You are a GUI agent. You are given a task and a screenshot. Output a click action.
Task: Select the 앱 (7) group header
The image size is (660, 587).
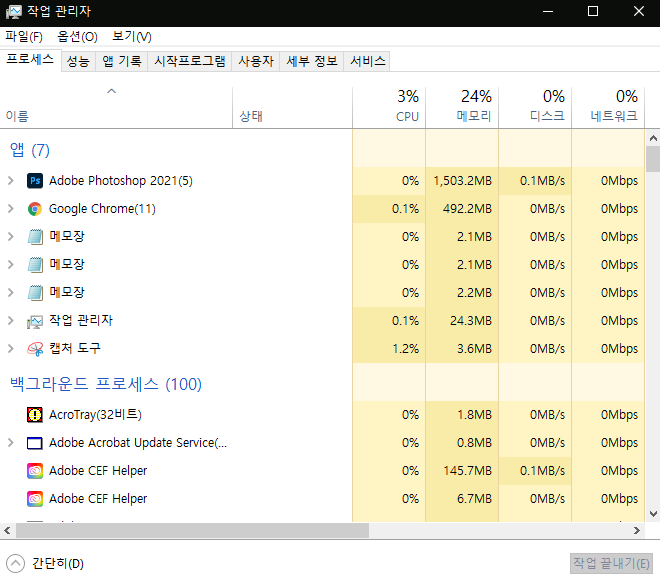pos(29,150)
